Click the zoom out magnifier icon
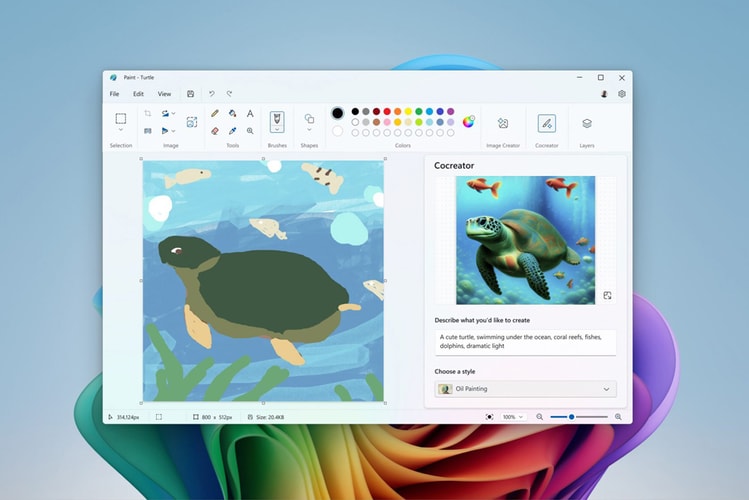 (x=539, y=417)
